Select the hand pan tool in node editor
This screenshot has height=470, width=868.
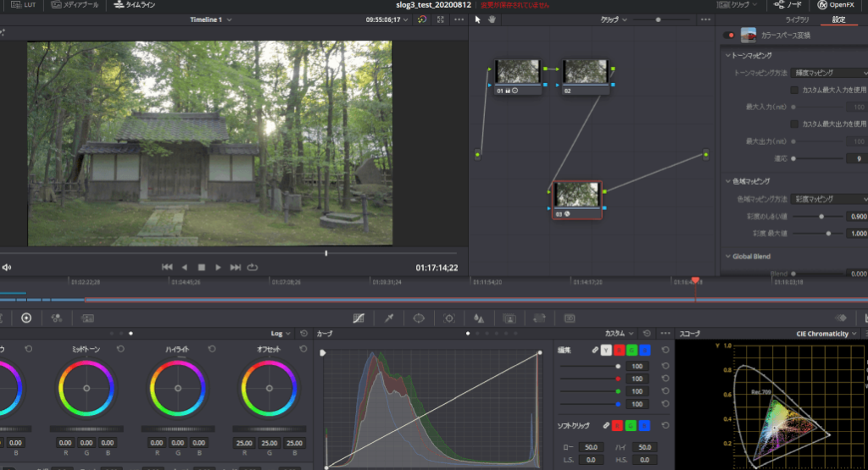pos(491,19)
